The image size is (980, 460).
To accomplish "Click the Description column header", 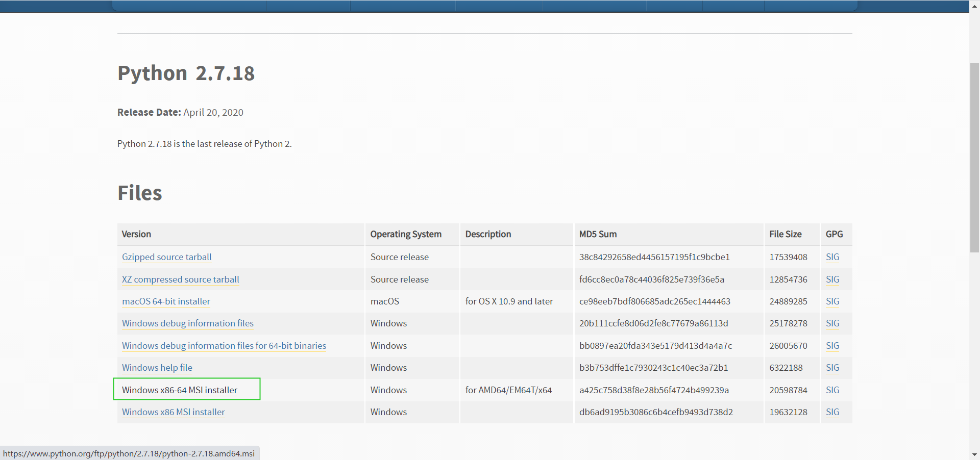I will pyautogui.click(x=488, y=234).
